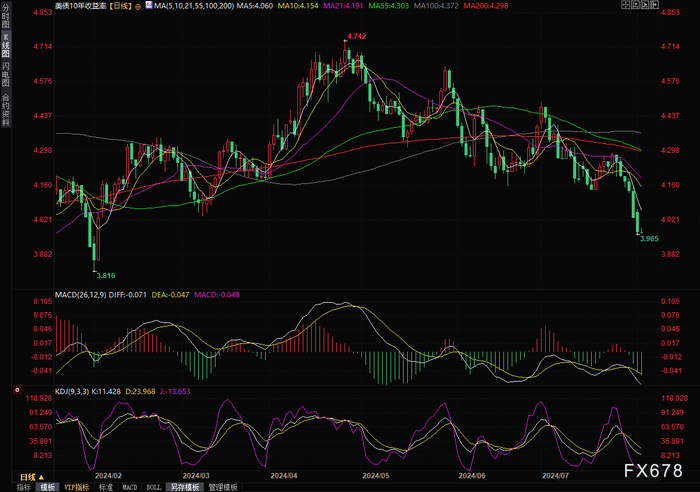The width and height of the screenshot is (700, 492).
Task: Click the 另存模板 button
Action: [x=185, y=487]
